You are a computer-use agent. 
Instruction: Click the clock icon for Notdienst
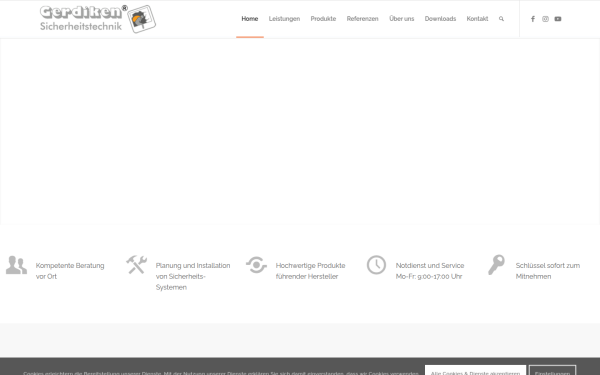point(377,265)
